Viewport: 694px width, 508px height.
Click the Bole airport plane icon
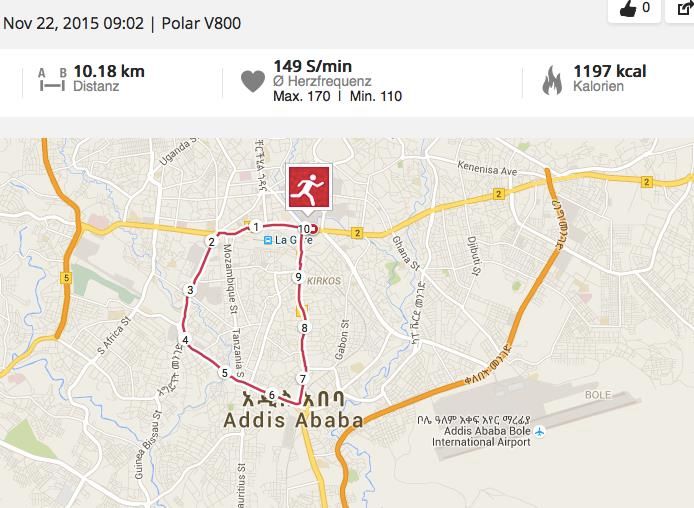pyautogui.click(x=539, y=431)
